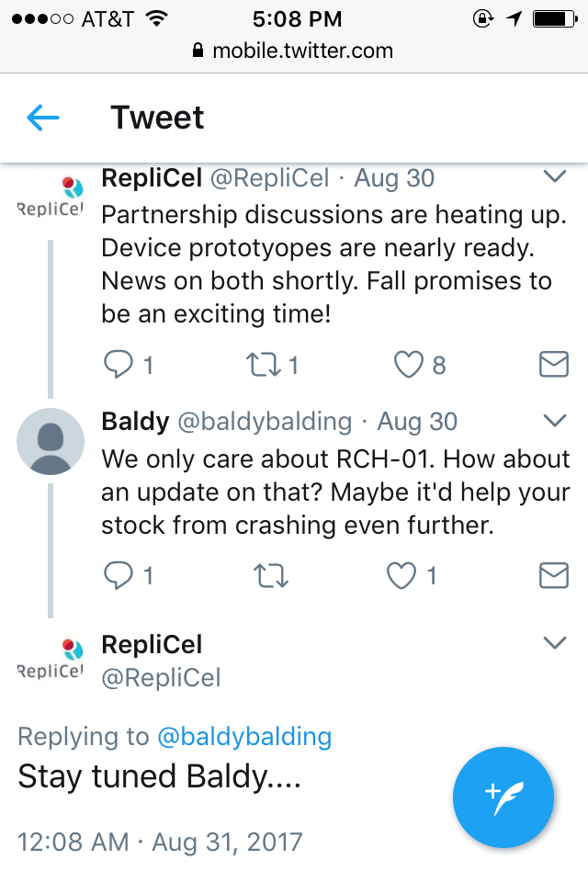This screenshot has width=588, height=882.
Task: Tap the back arrow in the header
Action: pos(43,118)
